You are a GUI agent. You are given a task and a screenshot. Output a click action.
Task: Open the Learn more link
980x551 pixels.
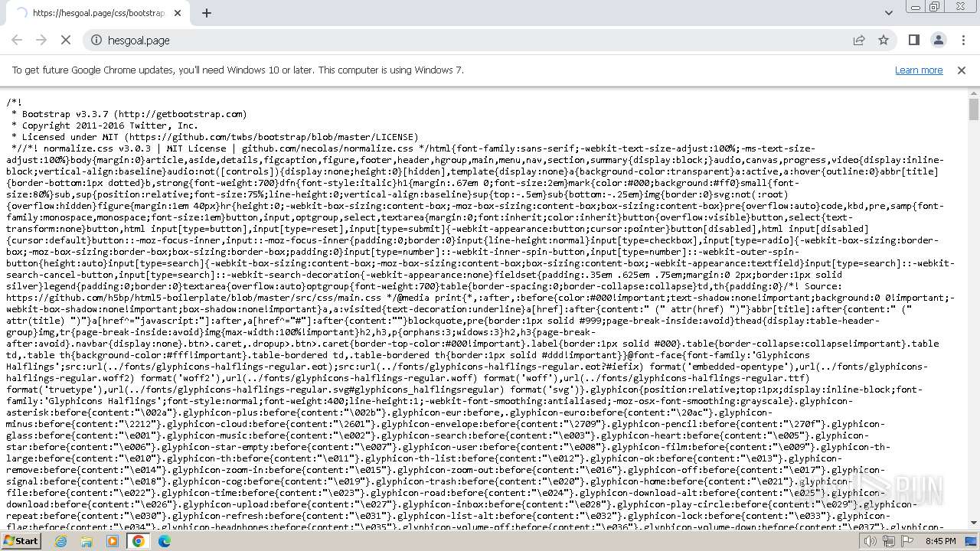click(x=919, y=70)
